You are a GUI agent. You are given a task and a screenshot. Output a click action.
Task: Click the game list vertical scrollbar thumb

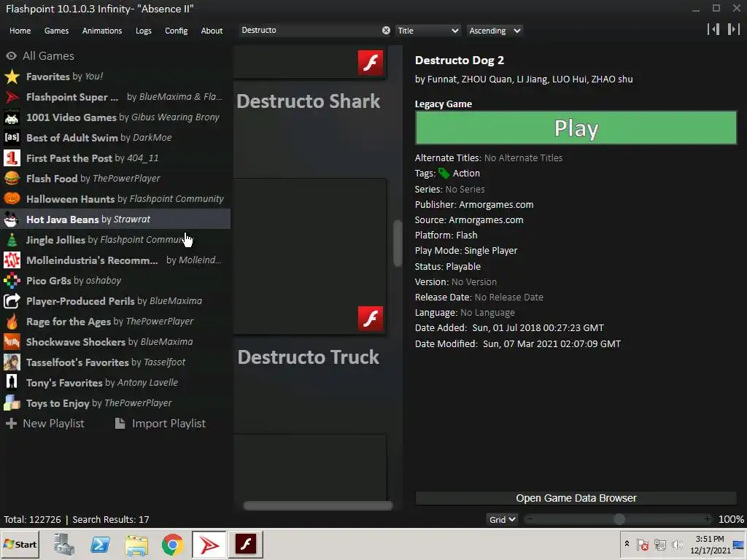tap(398, 244)
